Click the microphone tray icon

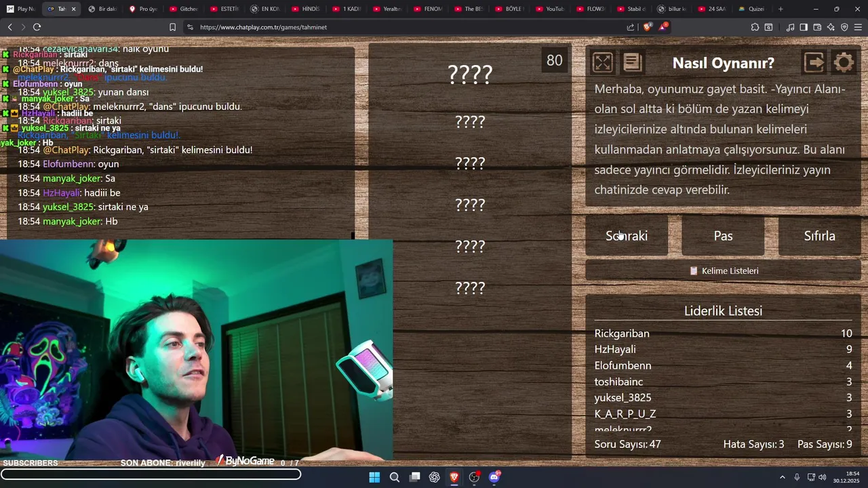(797, 477)
